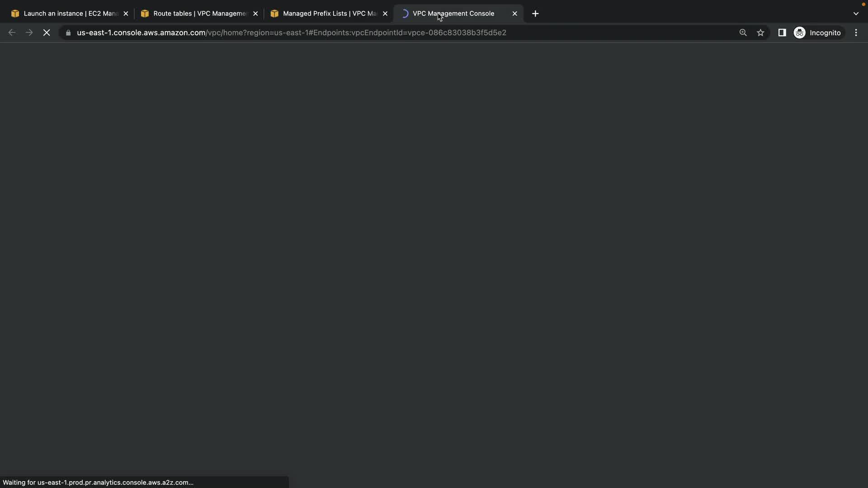Close the Route tables tab

pyautogui.click(x=255, y=14)
